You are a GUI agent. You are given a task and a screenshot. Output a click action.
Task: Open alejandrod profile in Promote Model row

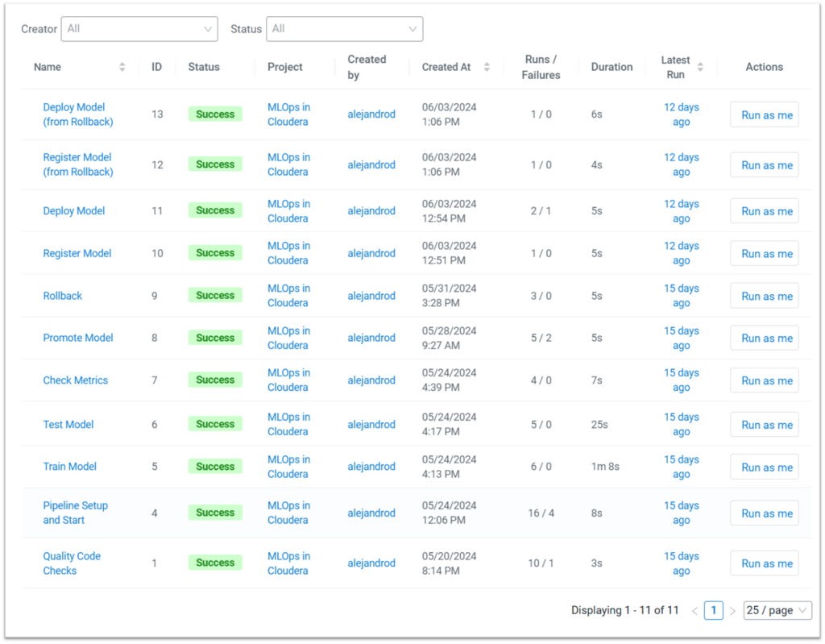point(371,338)
